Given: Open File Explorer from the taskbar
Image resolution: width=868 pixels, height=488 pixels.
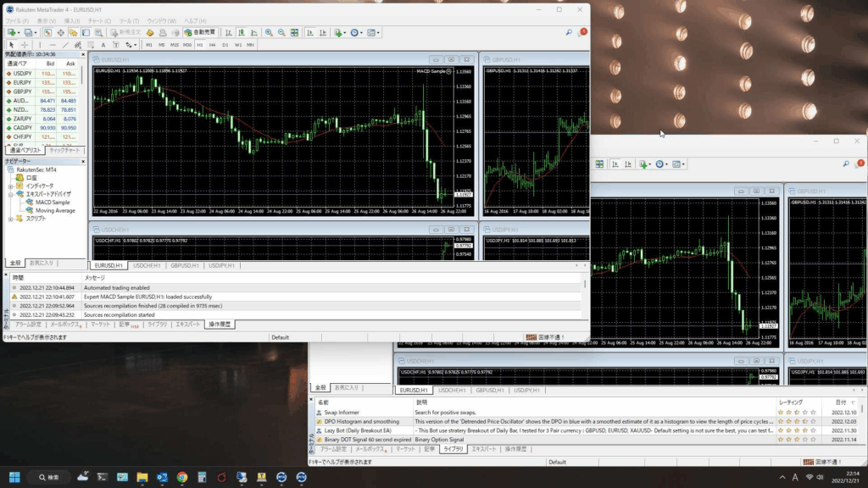Looking at the screenshot, I should pyautogui.click(x=142, y=477).
